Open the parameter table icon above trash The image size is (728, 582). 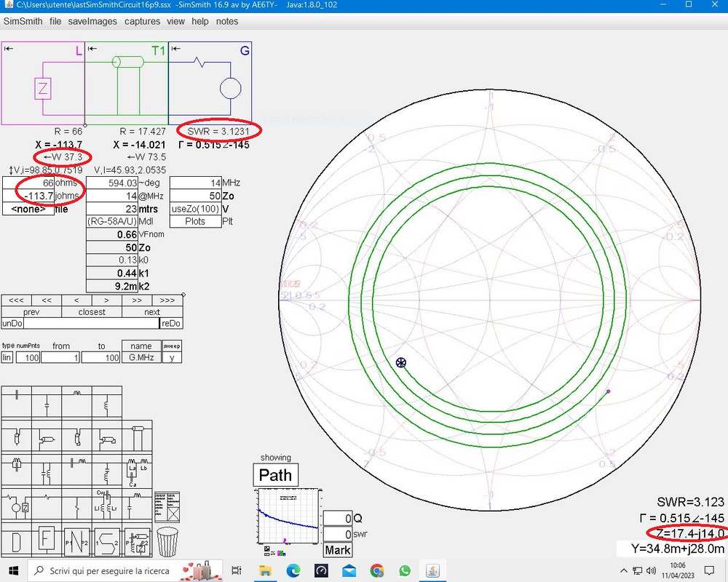point(167,507)
